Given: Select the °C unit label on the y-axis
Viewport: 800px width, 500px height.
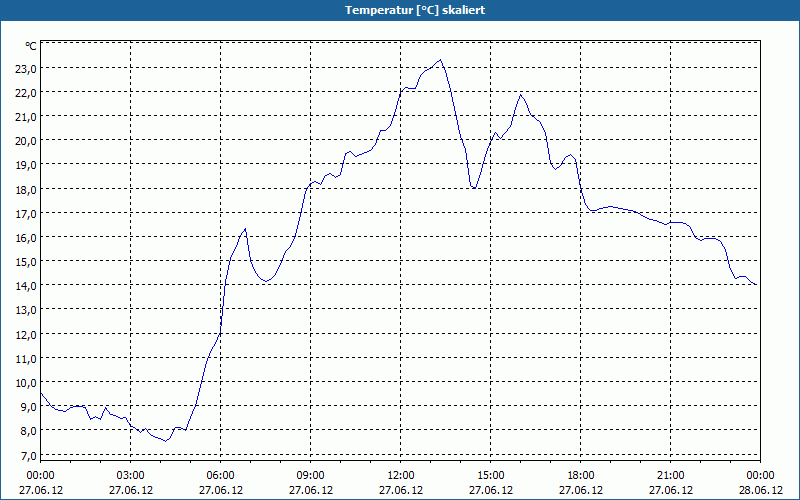Looking at the screenshot, I should (x=31, y=46).
